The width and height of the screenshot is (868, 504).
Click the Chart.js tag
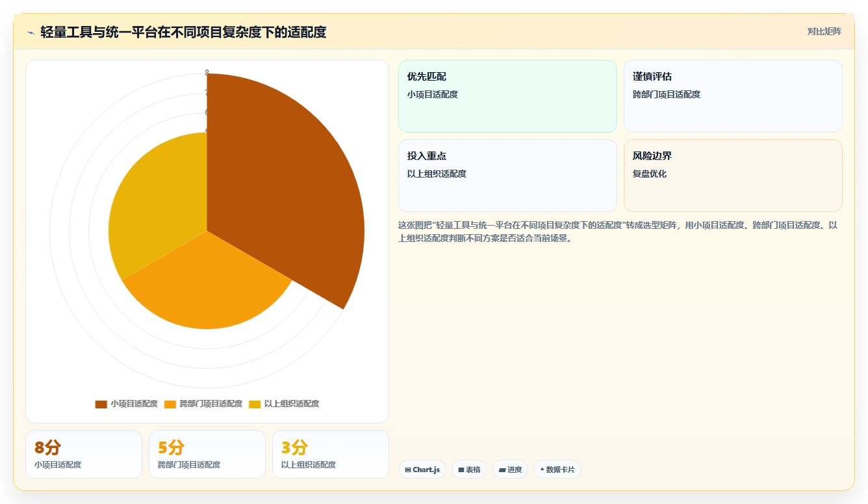[422, 470]
